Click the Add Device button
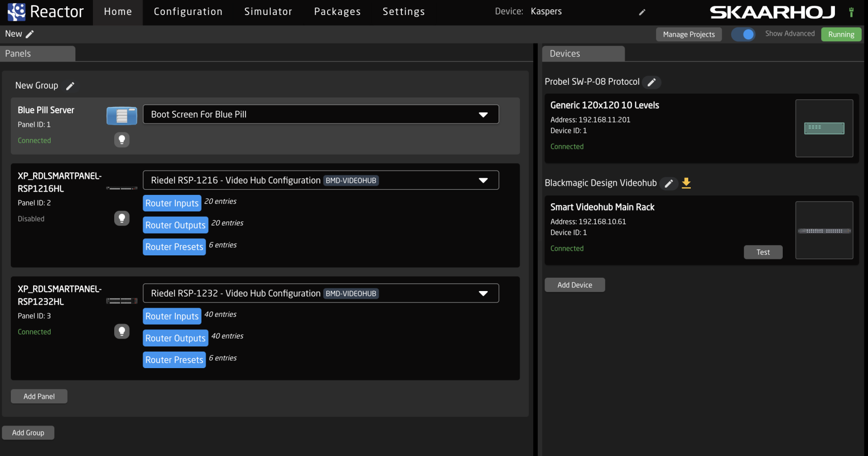This screenshot has width=868, height=456. 575,285
